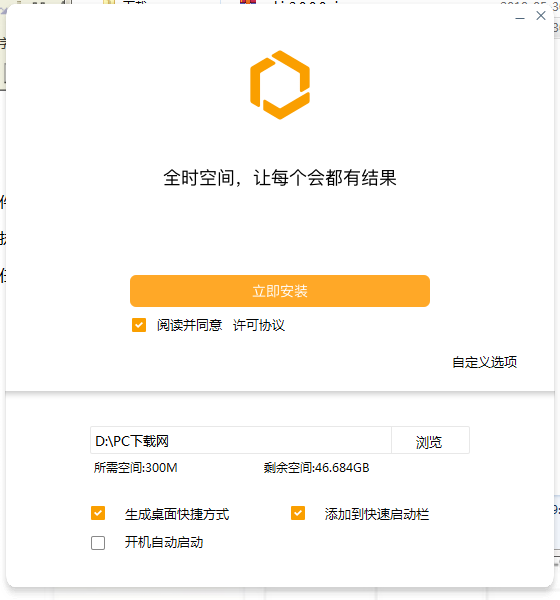This screenshot has height=600, width=560.
Task: Click the D:\PC下载网 install path field
Action: (x=241, y=440)
